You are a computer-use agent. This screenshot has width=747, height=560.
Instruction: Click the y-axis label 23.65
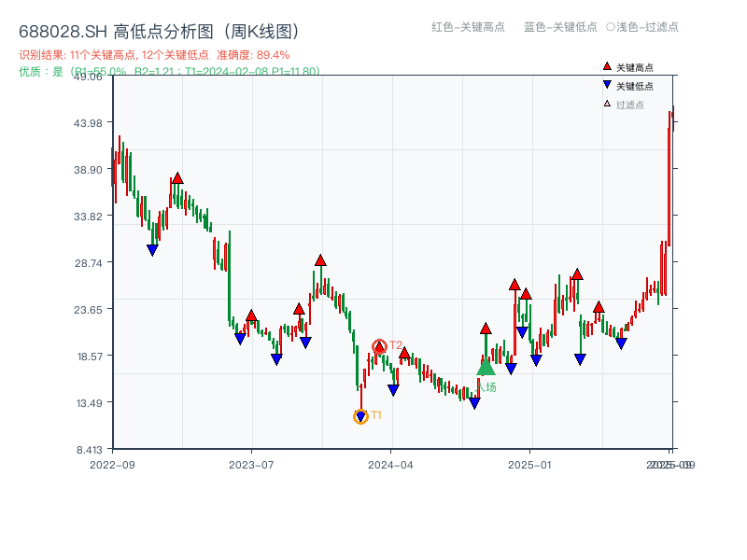pos(88,310)
